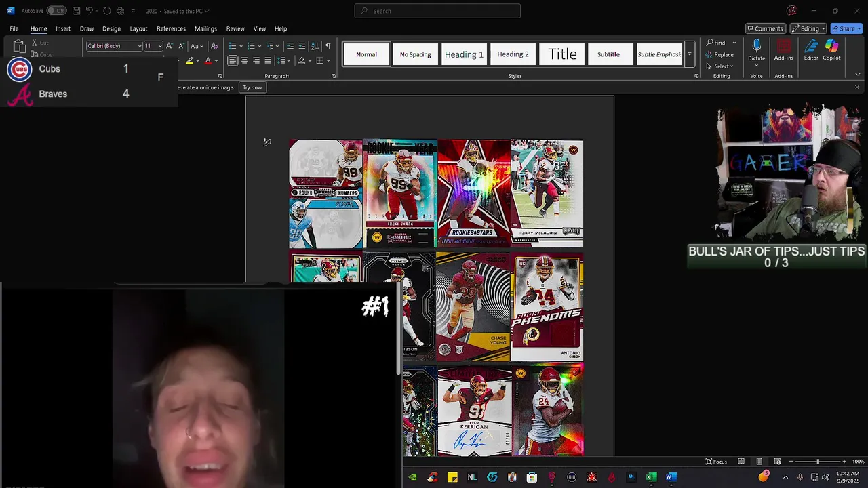Apply the red font color
The height and width of the screenshot is (488, 868).
pyautogui.click(x=208, y=60)
